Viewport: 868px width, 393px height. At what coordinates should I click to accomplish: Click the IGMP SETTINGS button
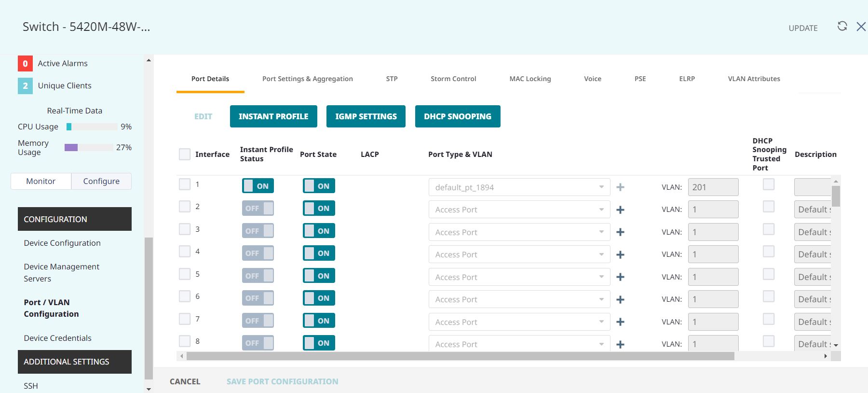pos(366,116)
